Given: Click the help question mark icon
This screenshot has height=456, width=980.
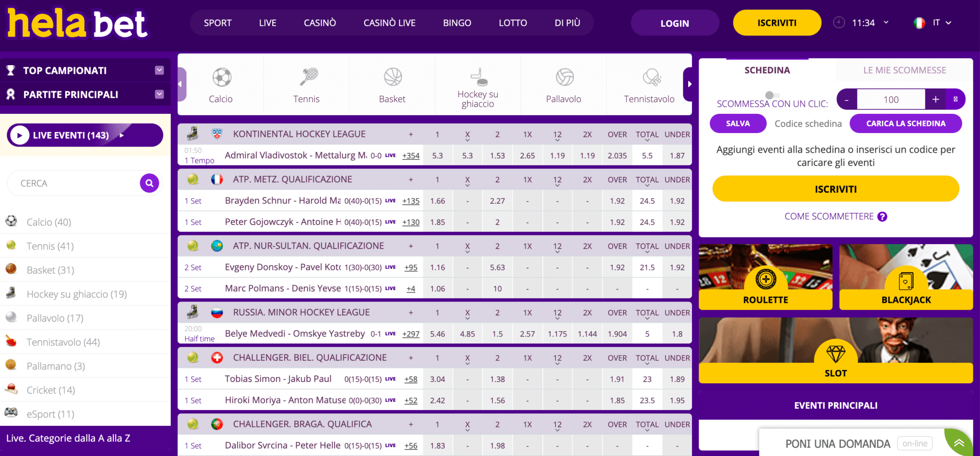Looking at the screenshot, I should click(882, 217).
